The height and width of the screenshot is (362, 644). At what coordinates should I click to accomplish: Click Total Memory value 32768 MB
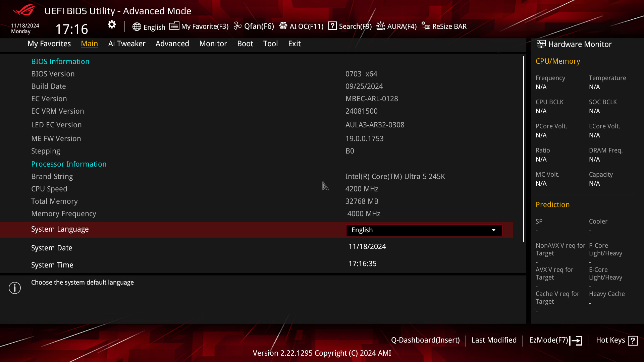(x=362, y=201)
